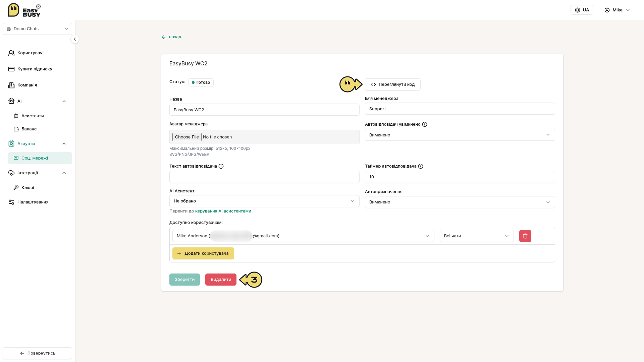Open the Автопризначення dropdown
This screenshot has height=362, width=644.
click(460, 202)
